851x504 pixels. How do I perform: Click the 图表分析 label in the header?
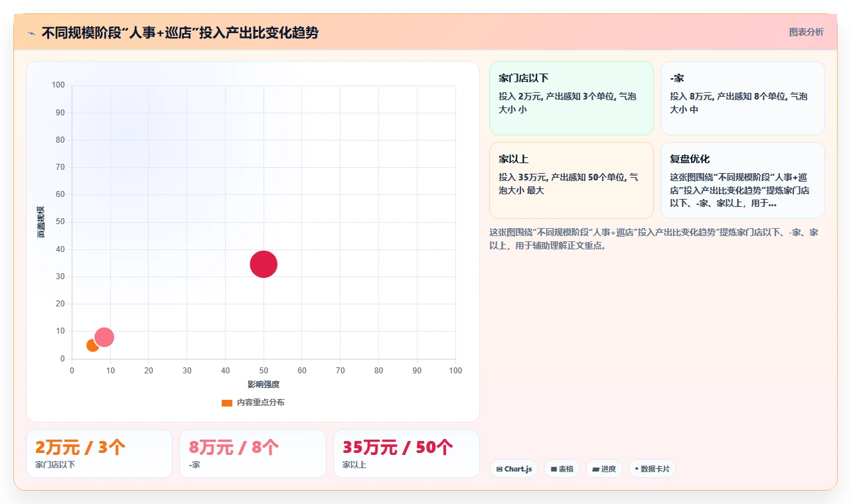click(806, 32)
